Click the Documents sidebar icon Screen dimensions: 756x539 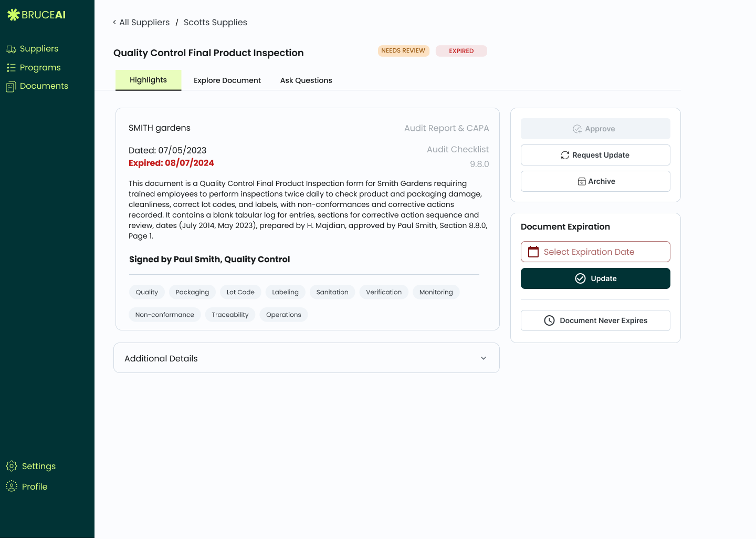click(11, 87)
